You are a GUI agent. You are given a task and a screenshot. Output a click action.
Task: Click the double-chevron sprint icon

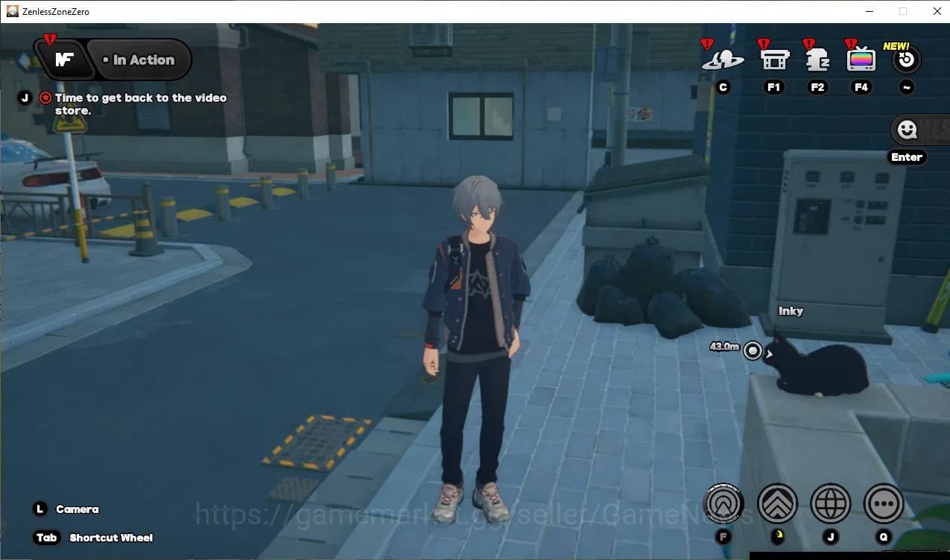tap(777, 504)
